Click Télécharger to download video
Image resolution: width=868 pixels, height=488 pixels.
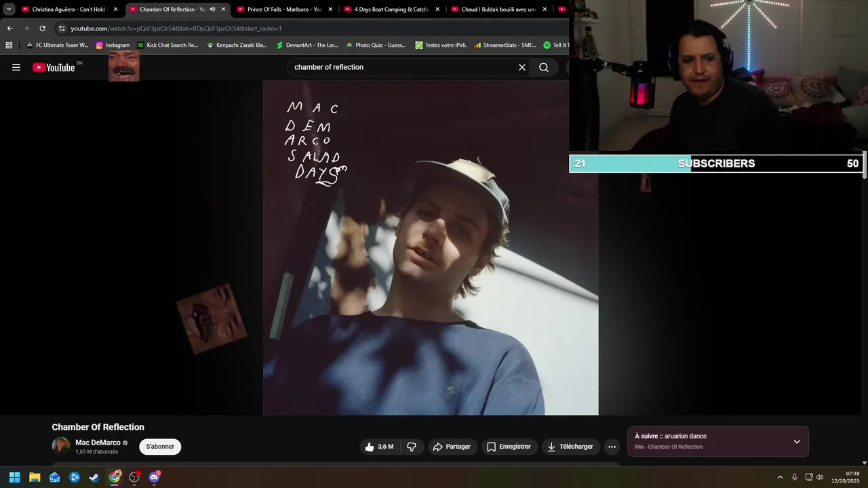click(x=570, y=447)
